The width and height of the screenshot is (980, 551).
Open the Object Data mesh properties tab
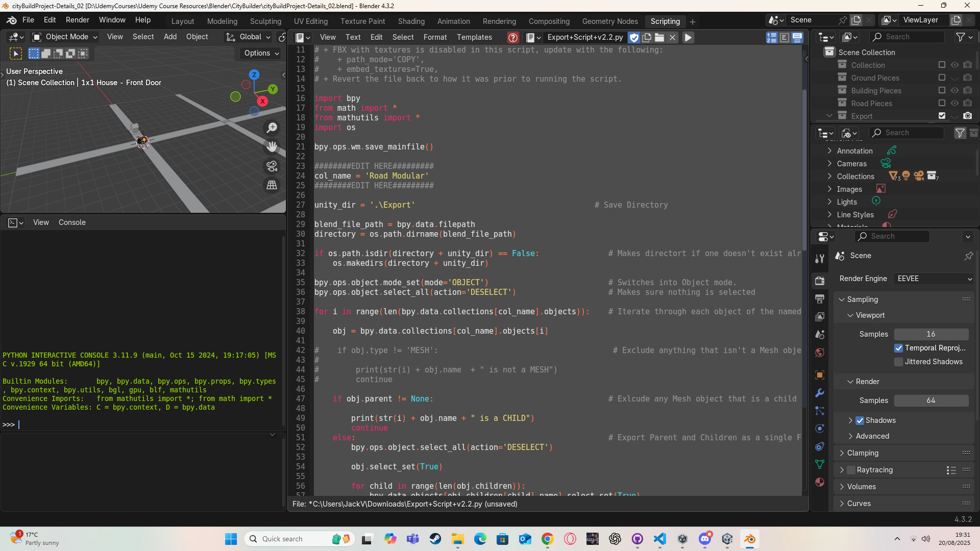(x=820, y=464)
